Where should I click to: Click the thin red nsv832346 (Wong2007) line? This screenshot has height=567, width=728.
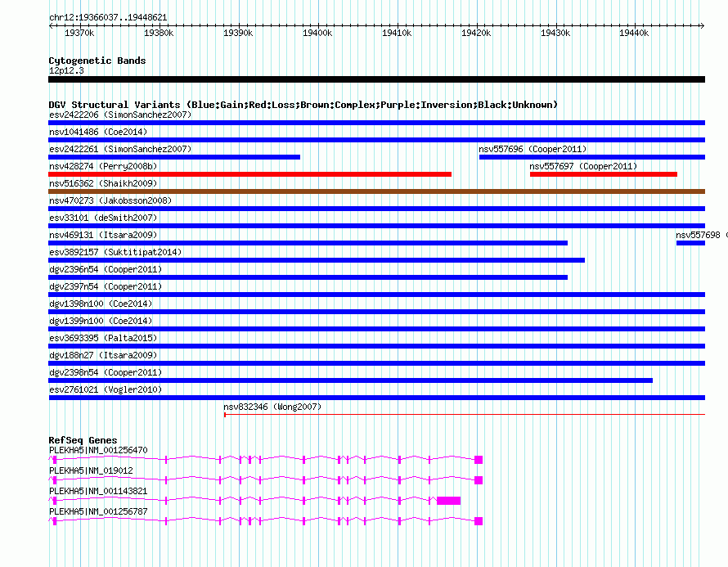465,414
